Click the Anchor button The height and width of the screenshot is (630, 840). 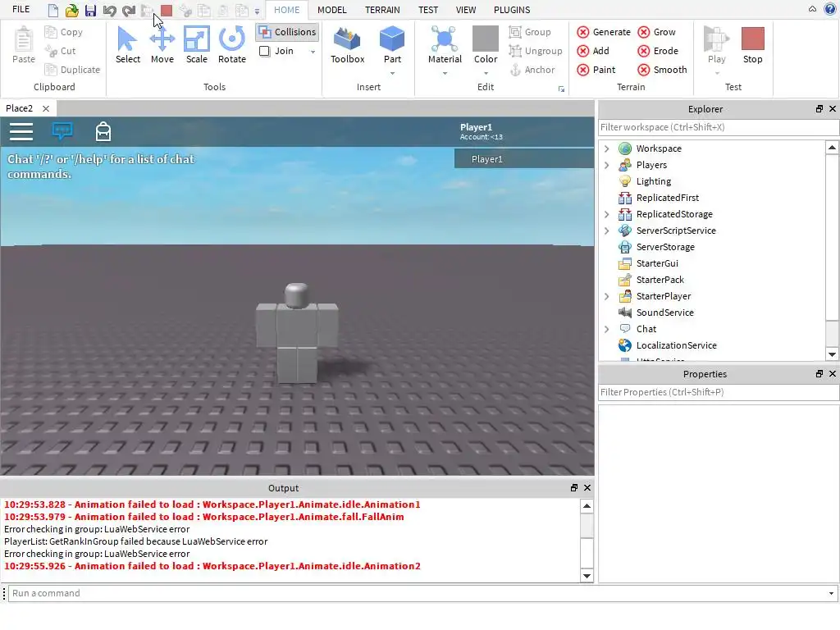click(x=532, y=70)
